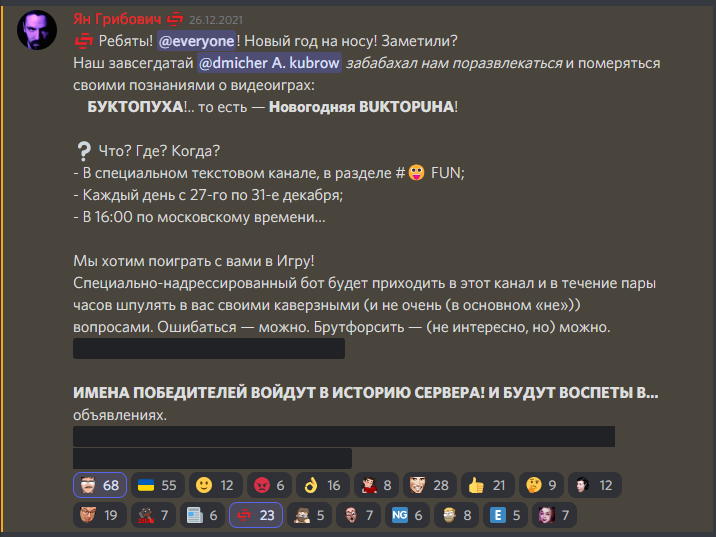716x537 pixels.
Task: Click the NG logo reaction with 6
Action: click(408, 516)
